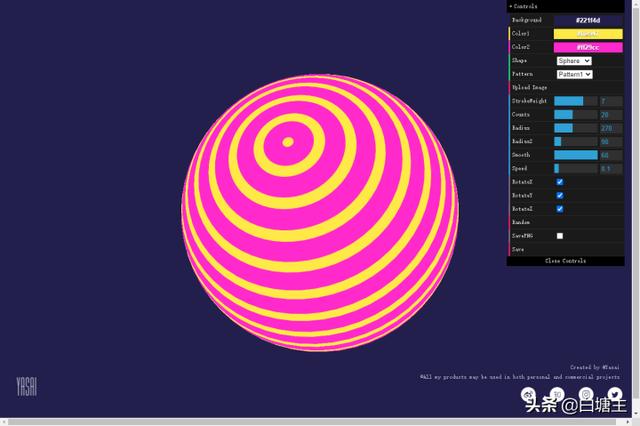Click the vertical scrollbar down arrow

coord(636,413)
